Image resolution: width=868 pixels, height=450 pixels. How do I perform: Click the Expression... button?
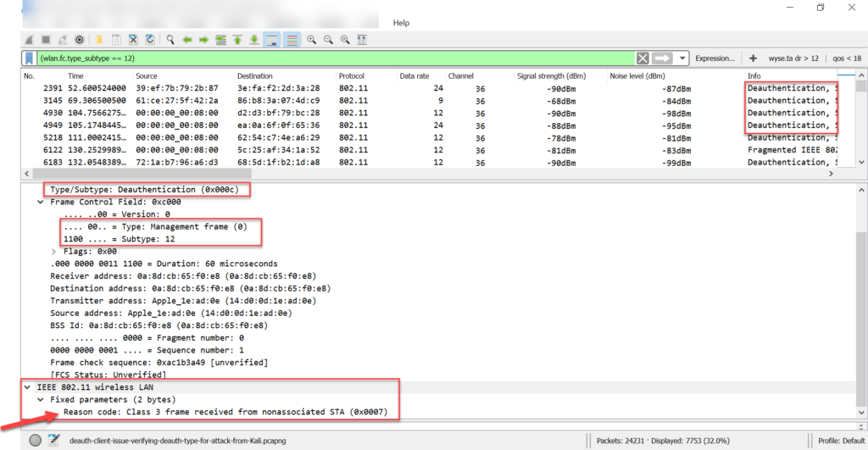(715, 58)
